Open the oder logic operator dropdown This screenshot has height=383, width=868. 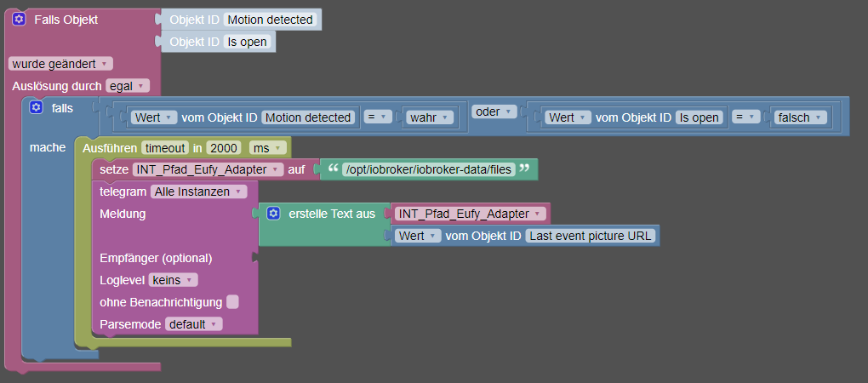[x=494, y=111]
